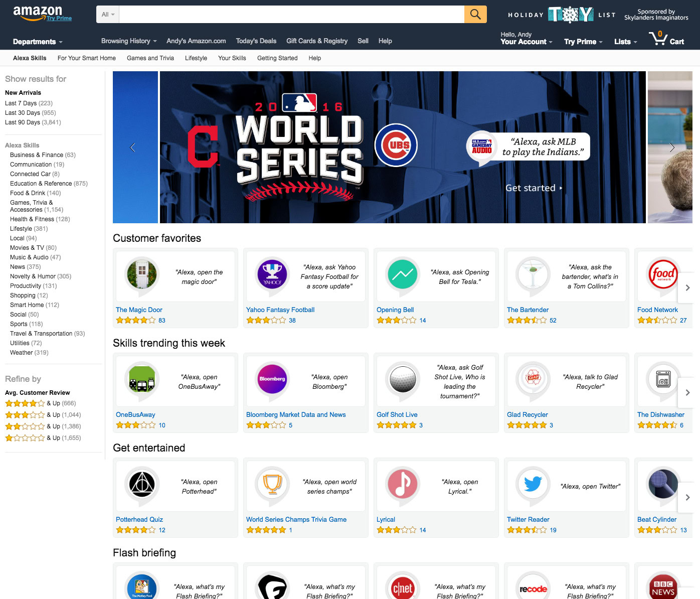700x599 pixels.
Task: Show more Skills trending this week
Action: (687, 392)
